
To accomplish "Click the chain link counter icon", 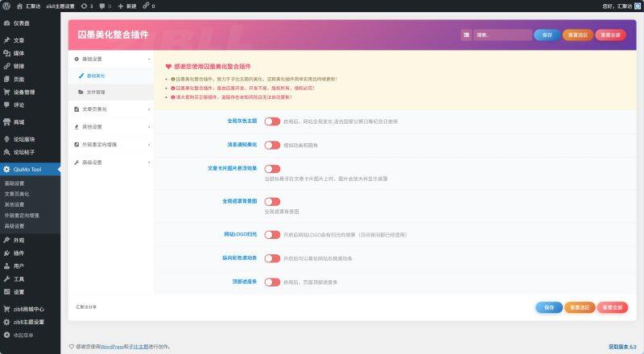I will click(149, 6).
